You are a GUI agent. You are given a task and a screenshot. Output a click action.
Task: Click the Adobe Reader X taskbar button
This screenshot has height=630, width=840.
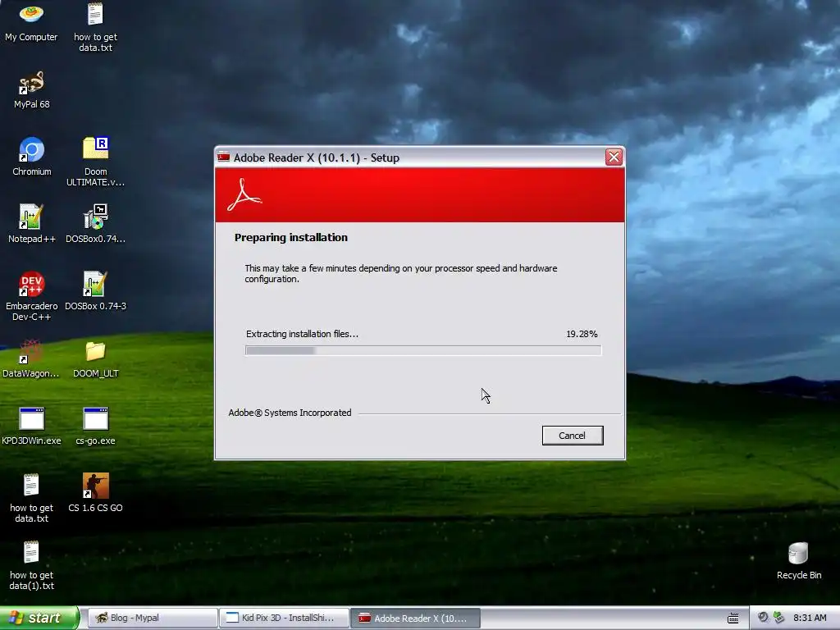point(415,618)
